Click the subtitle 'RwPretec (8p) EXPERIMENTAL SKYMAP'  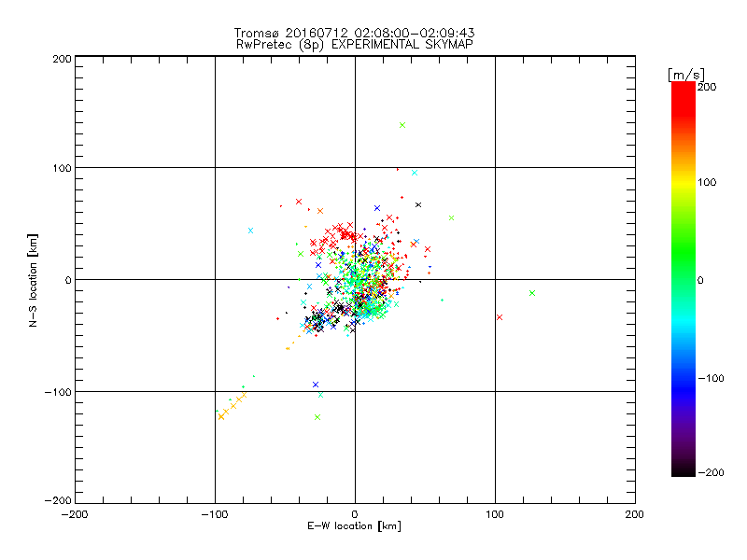(354, 45)
